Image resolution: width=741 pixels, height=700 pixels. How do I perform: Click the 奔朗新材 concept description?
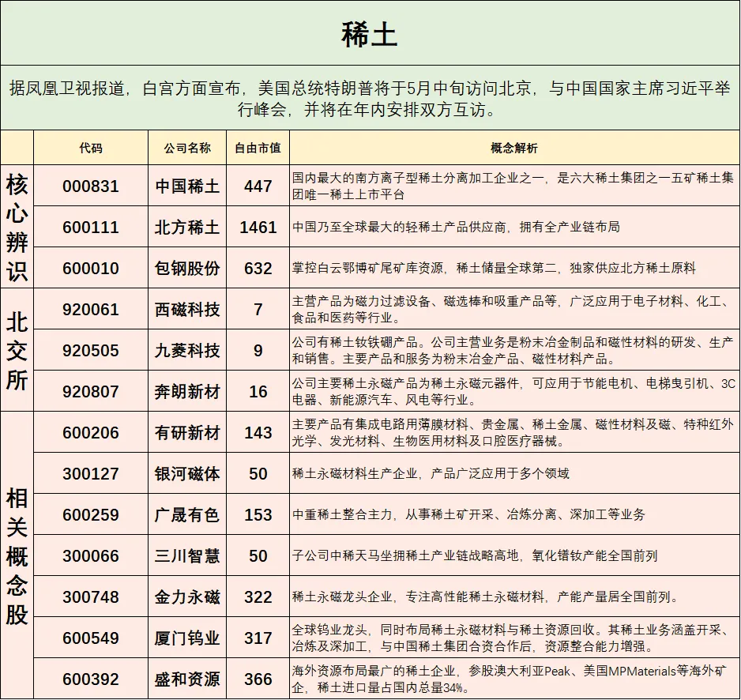click(513, 392)
